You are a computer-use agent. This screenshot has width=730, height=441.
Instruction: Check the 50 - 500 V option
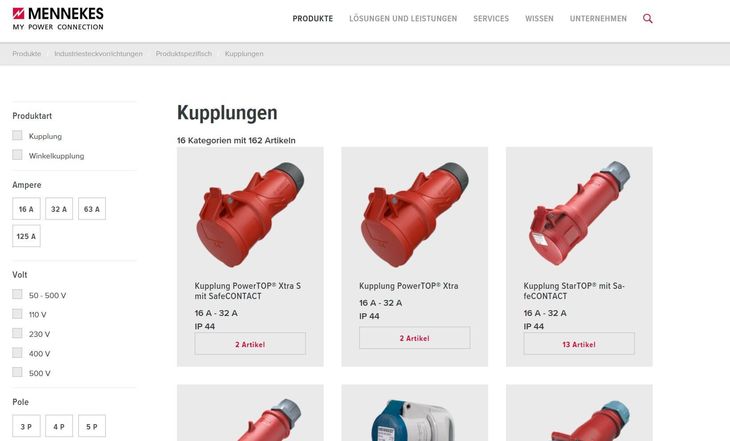point(17,294)
